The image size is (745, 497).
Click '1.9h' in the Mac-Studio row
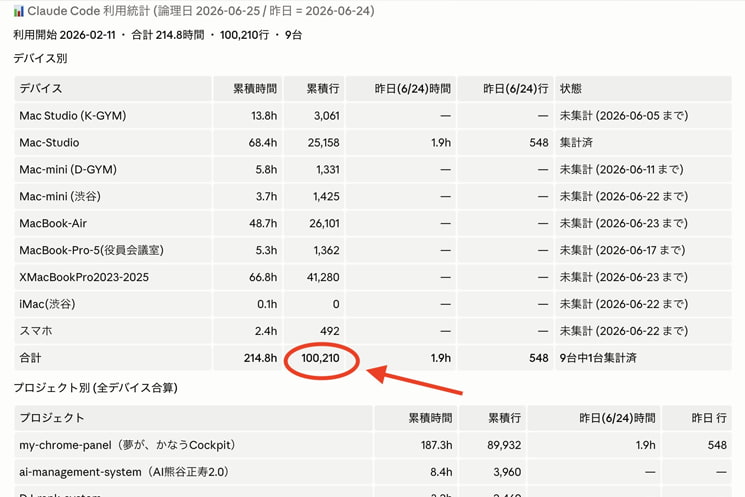441,143
